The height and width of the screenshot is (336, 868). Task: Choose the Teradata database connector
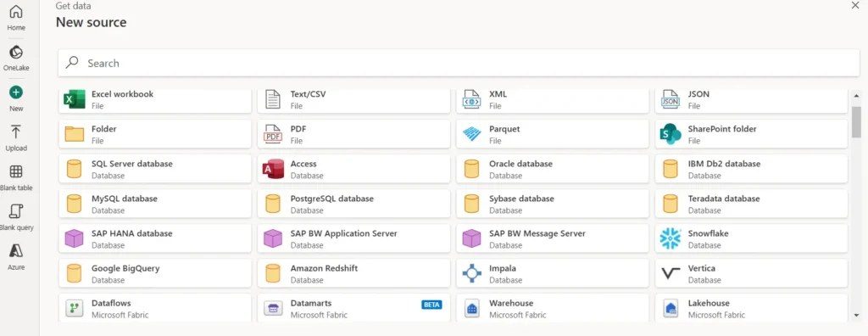click(x=751, y=204)
